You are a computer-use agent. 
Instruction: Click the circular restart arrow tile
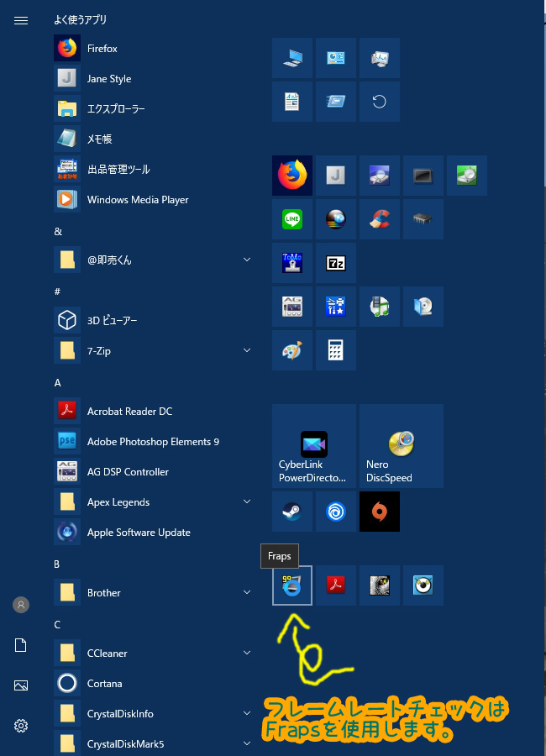tap(380, 102)
